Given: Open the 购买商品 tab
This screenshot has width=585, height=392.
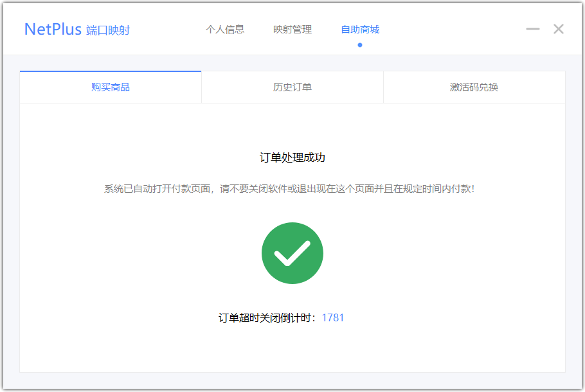Looking at the screenshot, I should pos(111,87).
